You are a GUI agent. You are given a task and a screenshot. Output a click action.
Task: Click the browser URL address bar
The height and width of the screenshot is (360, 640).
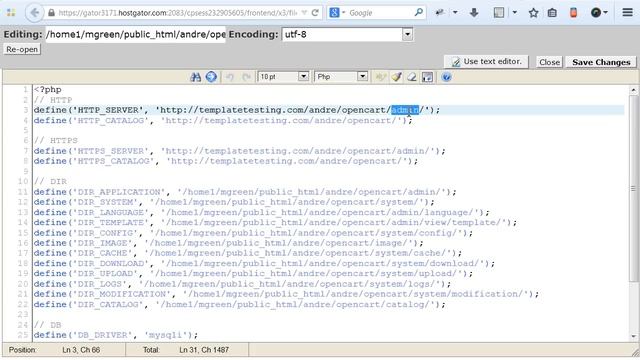pyautogui.click(x=178, y=13)
